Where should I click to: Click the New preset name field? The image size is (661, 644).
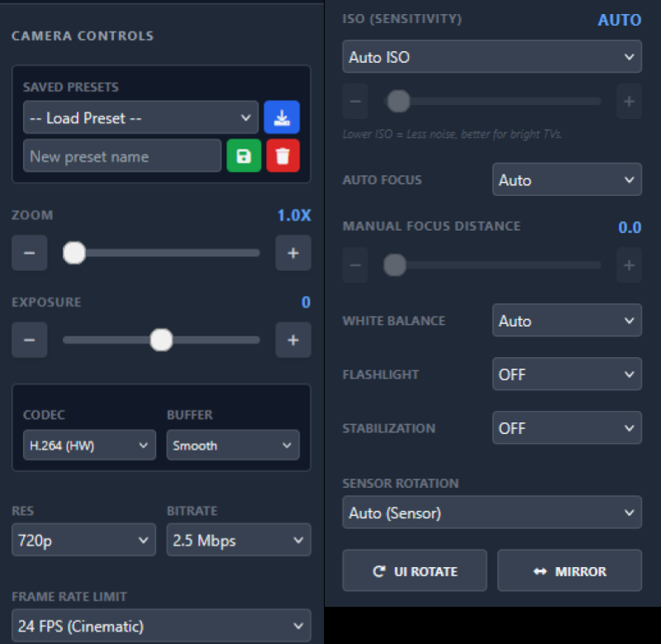(x=121, y=155)
